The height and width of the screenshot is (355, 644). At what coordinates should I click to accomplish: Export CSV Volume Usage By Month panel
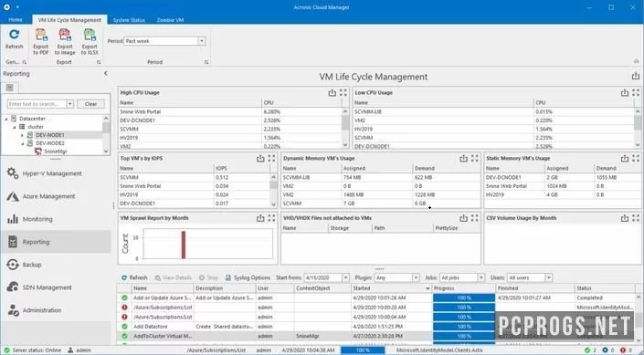pos(624,218)
